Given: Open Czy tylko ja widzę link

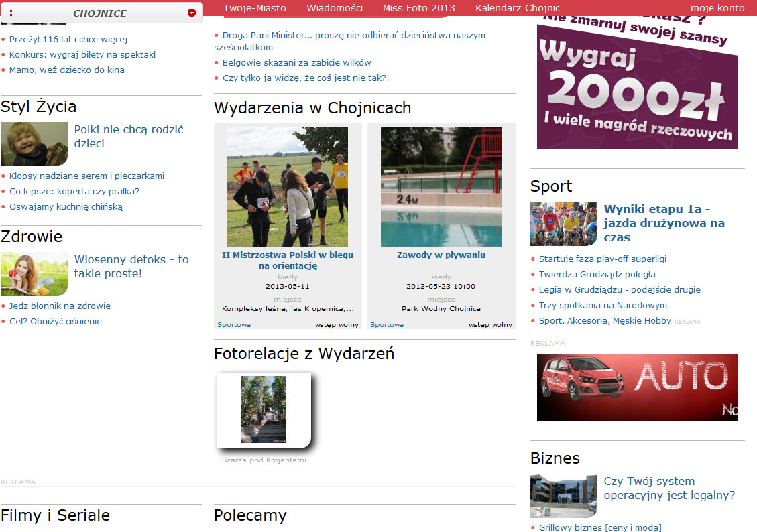Looking at the screenshot, I should (306, 78).
